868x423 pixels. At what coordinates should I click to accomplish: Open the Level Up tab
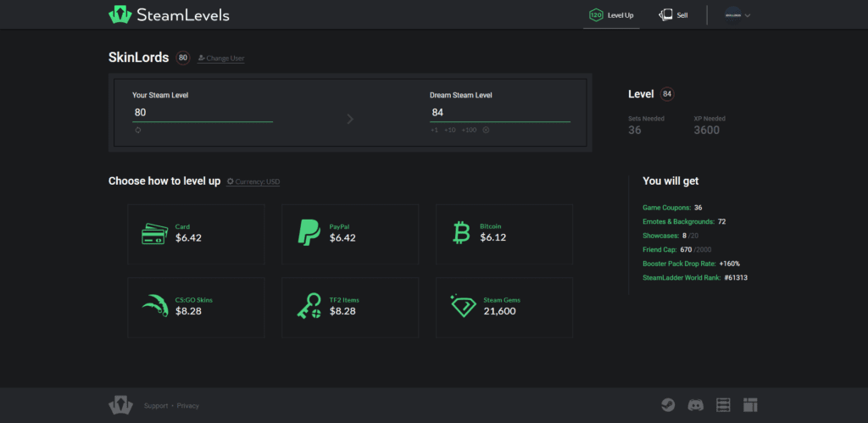click(x=611, y=15)
